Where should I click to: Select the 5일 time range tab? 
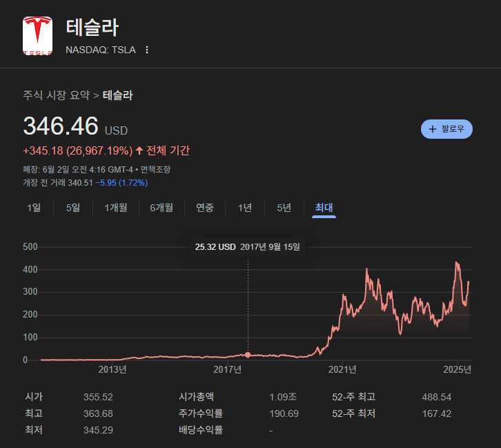click(73, 208)
